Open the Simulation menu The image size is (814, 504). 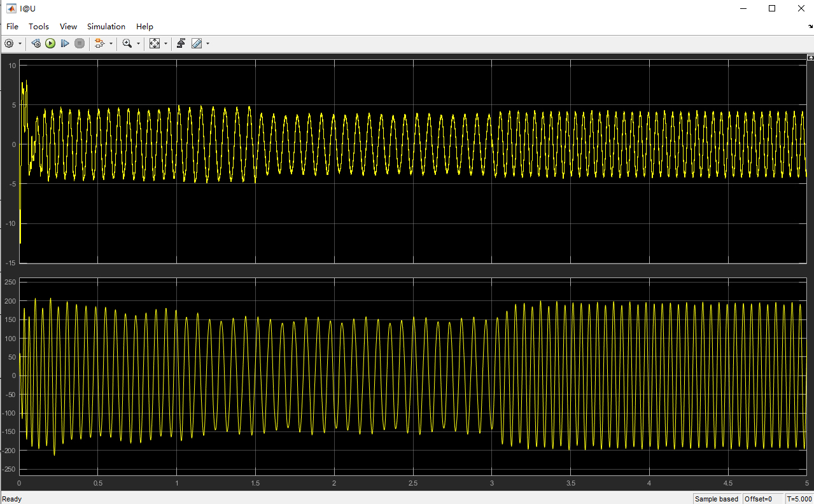click(106, 26)
